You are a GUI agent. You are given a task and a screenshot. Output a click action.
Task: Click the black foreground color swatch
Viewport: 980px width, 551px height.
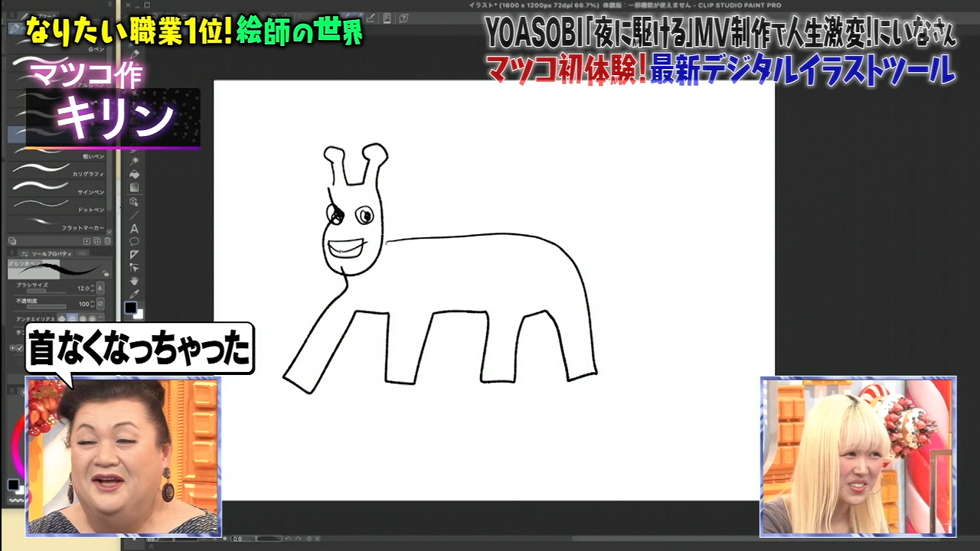(x=130, y=308)
